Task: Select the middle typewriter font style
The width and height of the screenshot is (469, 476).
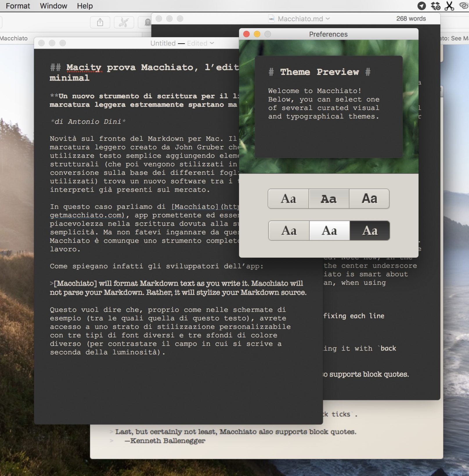Action: click(x=329, y=199)
